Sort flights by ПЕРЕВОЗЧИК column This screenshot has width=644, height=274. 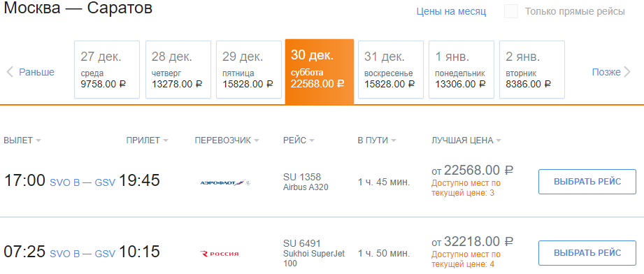227,140
